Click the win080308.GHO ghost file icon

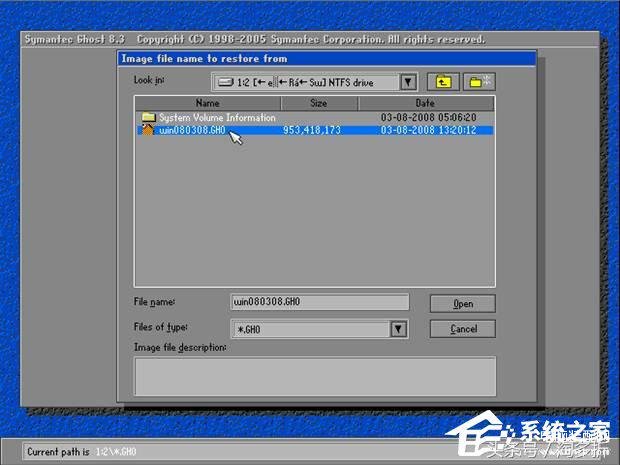[x=147, y=130]
